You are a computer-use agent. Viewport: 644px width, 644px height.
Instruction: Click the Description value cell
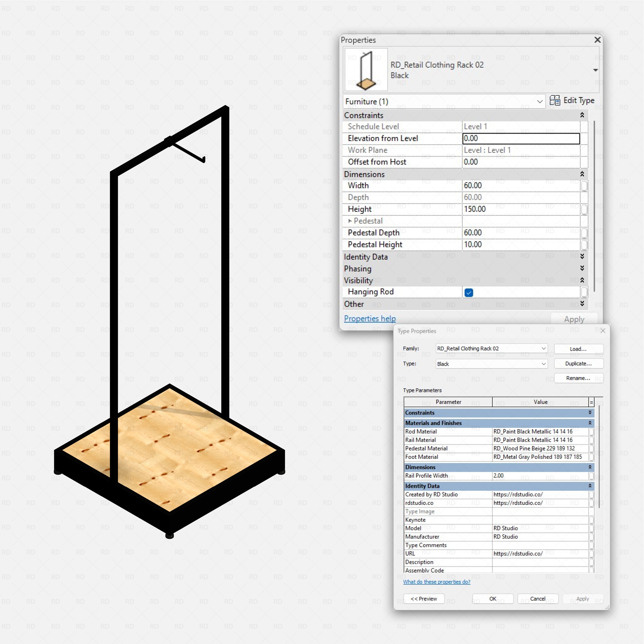tap(540, 562)
